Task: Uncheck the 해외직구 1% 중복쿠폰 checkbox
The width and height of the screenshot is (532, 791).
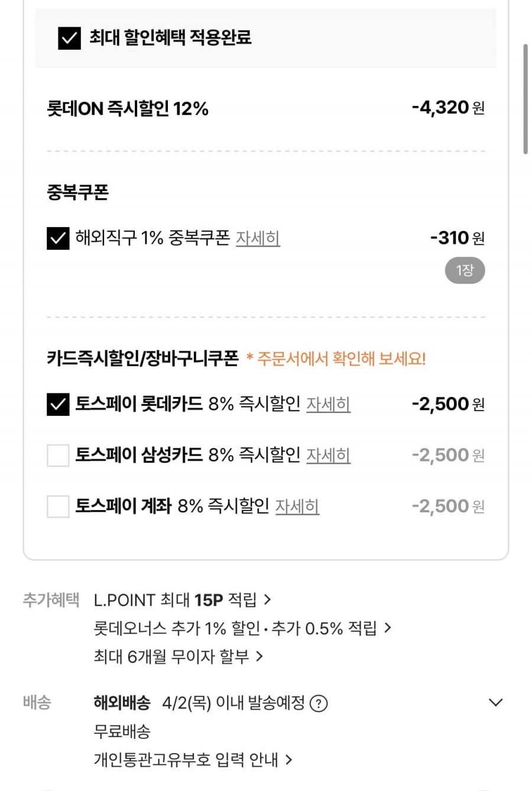Action: [58, 238]
